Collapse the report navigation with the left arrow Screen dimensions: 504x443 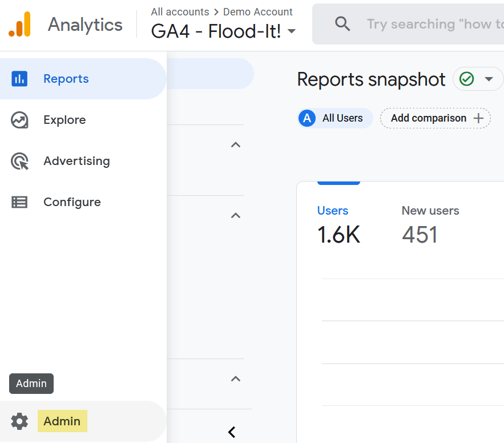[x=231, y=432]
